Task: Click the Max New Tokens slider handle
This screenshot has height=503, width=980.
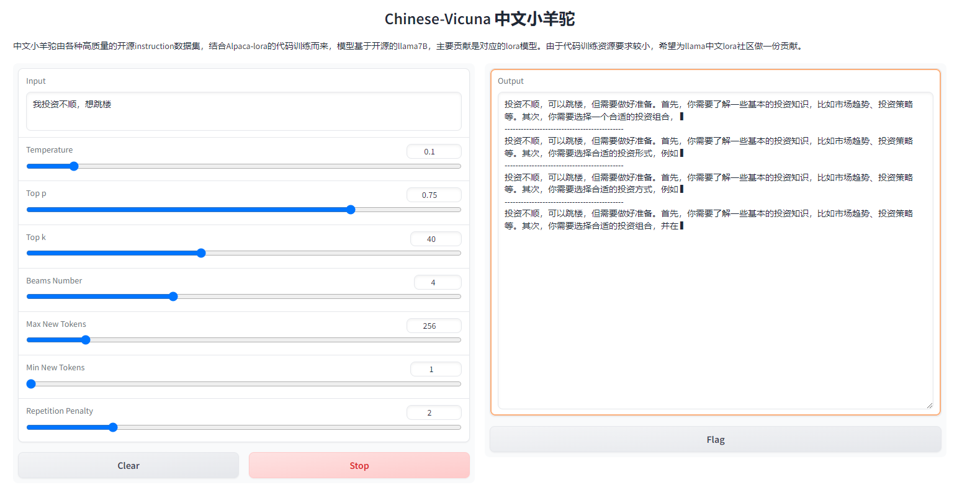Action: (x=86, y=340)
